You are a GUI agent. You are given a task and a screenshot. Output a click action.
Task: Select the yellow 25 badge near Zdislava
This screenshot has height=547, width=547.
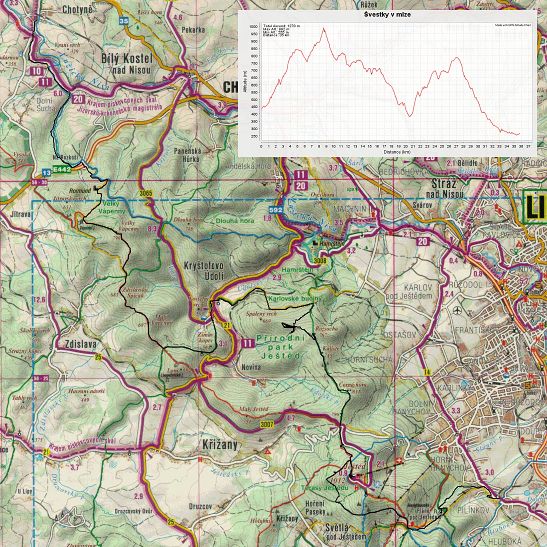(x=98, y=357)
